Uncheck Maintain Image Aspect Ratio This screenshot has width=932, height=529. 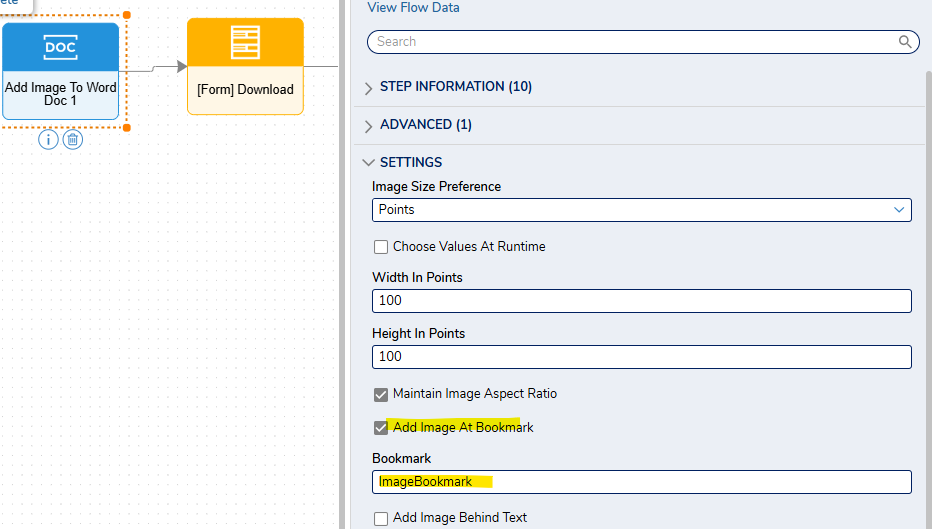click(381, 394)
